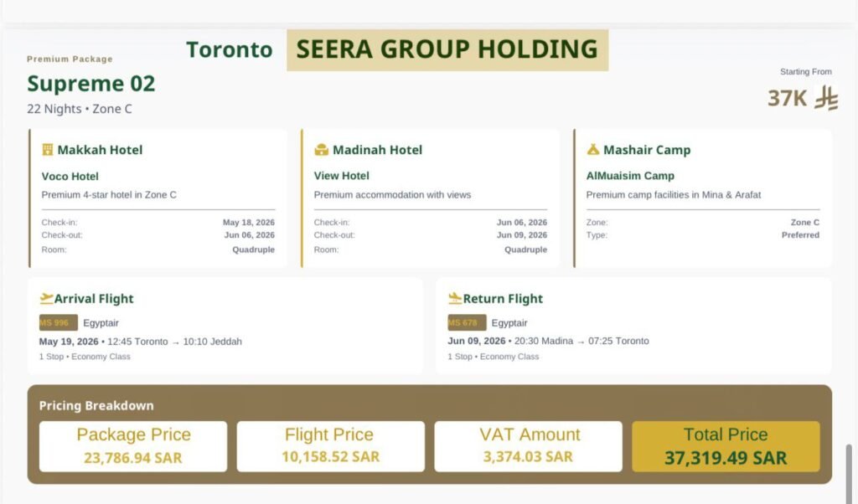Click the Makkah Hotel building icon

click(x=48, y=150)
